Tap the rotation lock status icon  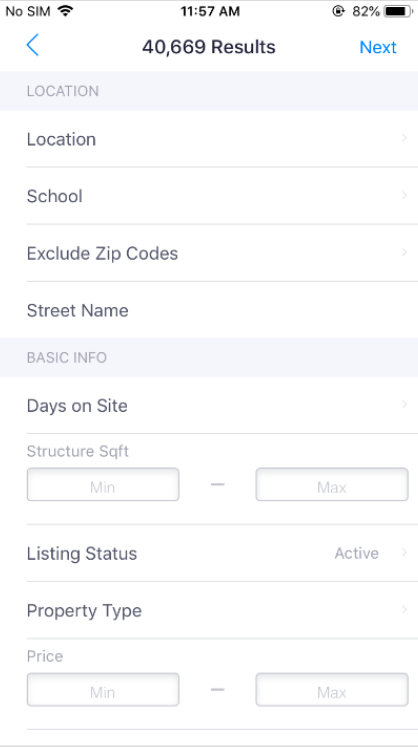click(x=338, y=11)
